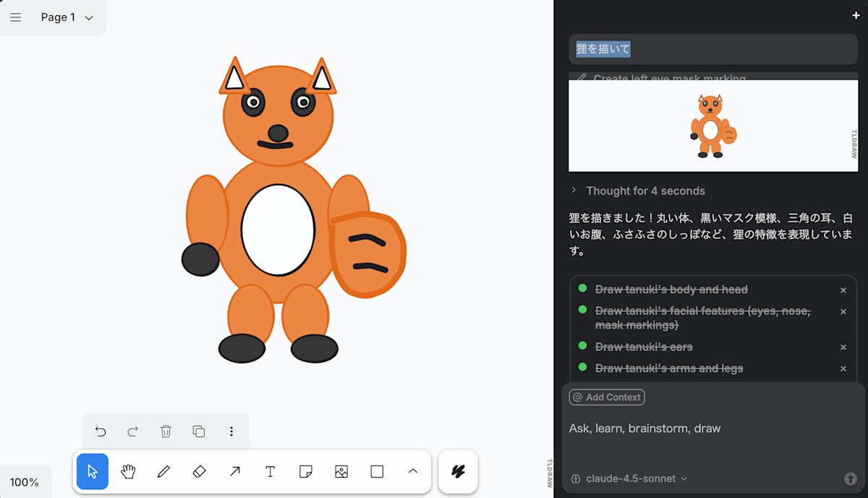Screen dimensions: 868x498
Task: Select the Hand pan tool
Action: pos(128,471)
